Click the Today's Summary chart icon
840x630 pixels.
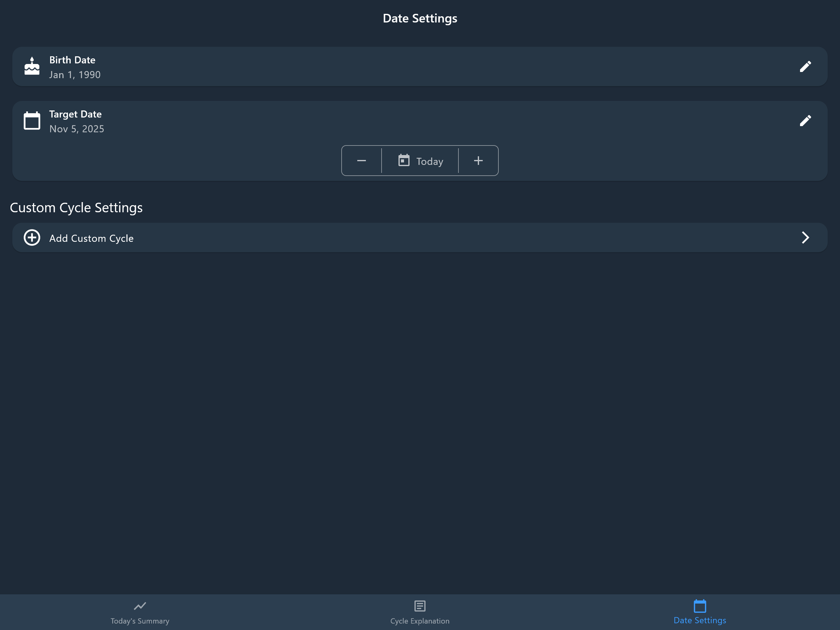pos(140,606)
